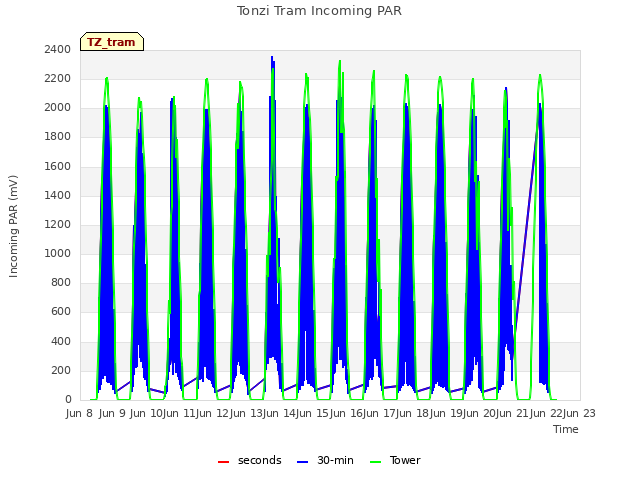Click the blue 30-min legend swatch
Screen dimensions: 640x480
coord(302,462)
